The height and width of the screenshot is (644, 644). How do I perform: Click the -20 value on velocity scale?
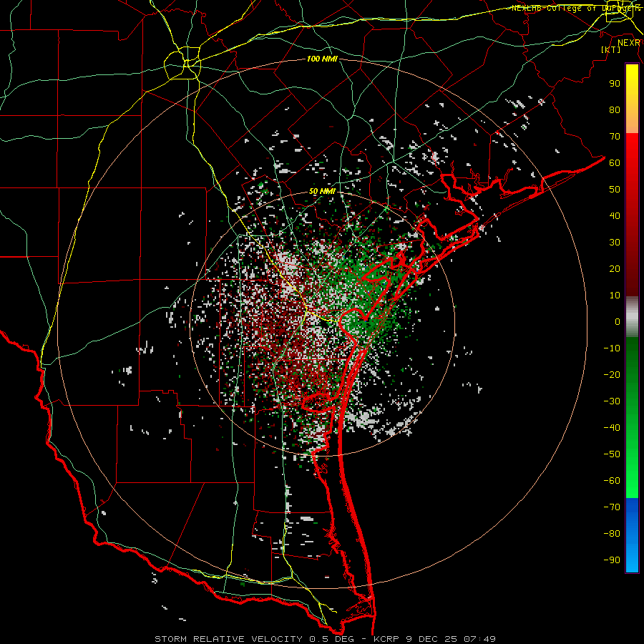coord(612,374)
